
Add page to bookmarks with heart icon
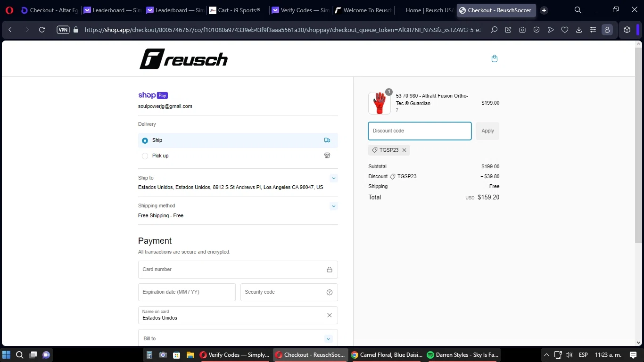pos(565,30)
